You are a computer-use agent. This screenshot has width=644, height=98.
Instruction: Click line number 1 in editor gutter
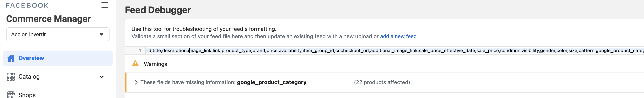[x=140, y=51]
